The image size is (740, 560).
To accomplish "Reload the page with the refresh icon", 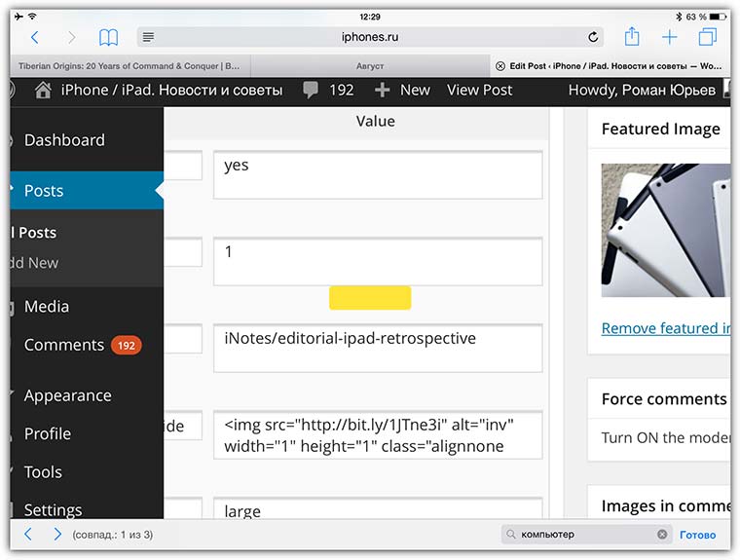I will click(593, 37).
